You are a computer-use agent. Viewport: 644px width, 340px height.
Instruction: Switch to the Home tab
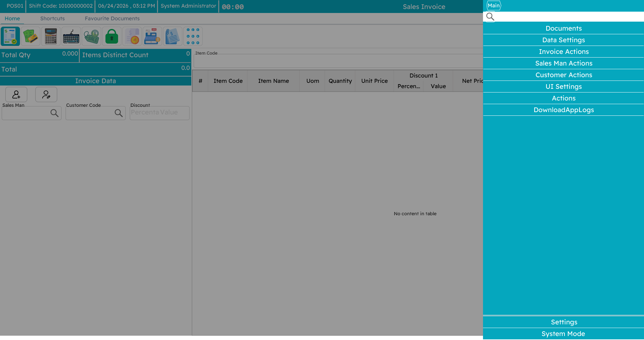click(x=12, y=19)
